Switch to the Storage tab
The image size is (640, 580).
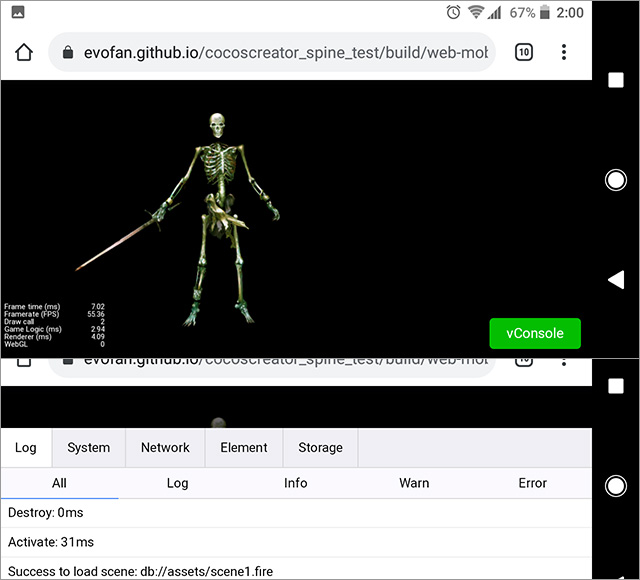320,447
